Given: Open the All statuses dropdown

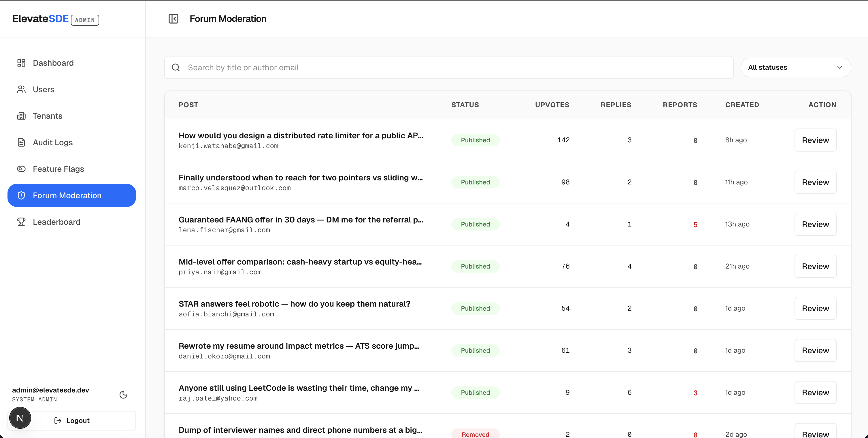Looking at the screenshot, I should pos(796,67).
